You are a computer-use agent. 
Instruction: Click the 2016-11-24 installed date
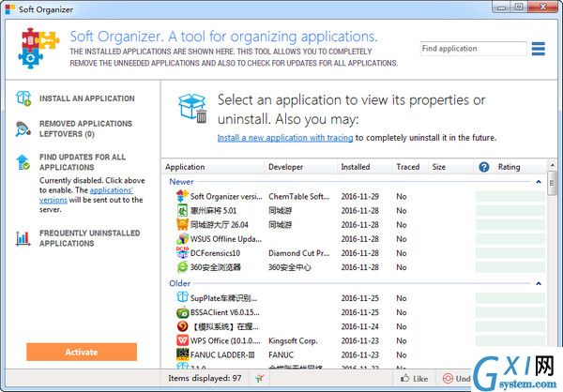(x=359, y=326)
